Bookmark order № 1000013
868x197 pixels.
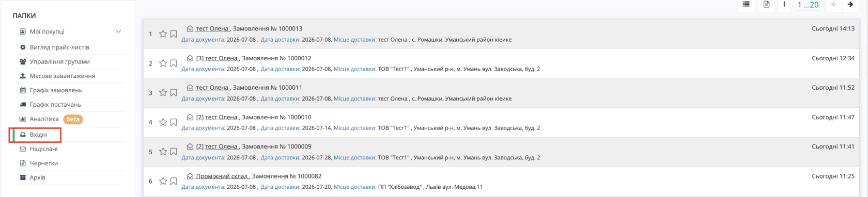pos(174,34)
